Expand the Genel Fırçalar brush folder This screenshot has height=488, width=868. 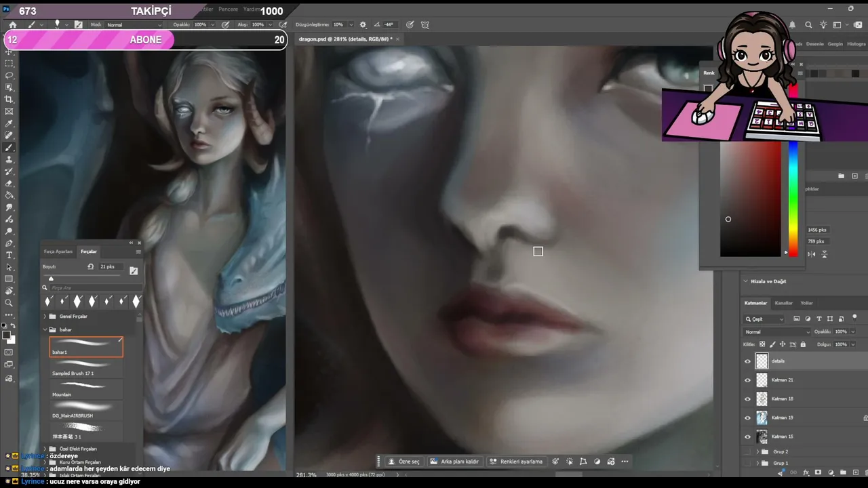[45, 317]
